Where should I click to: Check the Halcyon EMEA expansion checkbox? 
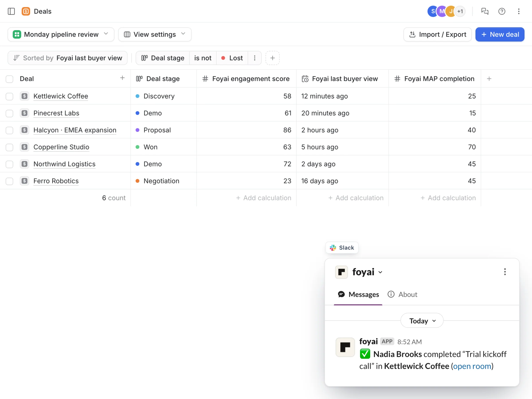[x=9, y=130]
